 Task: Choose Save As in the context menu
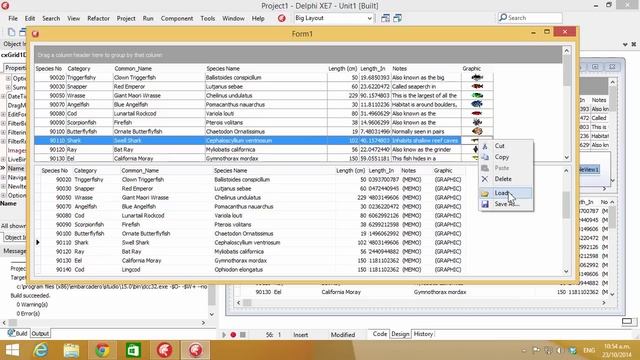point(506,204)
